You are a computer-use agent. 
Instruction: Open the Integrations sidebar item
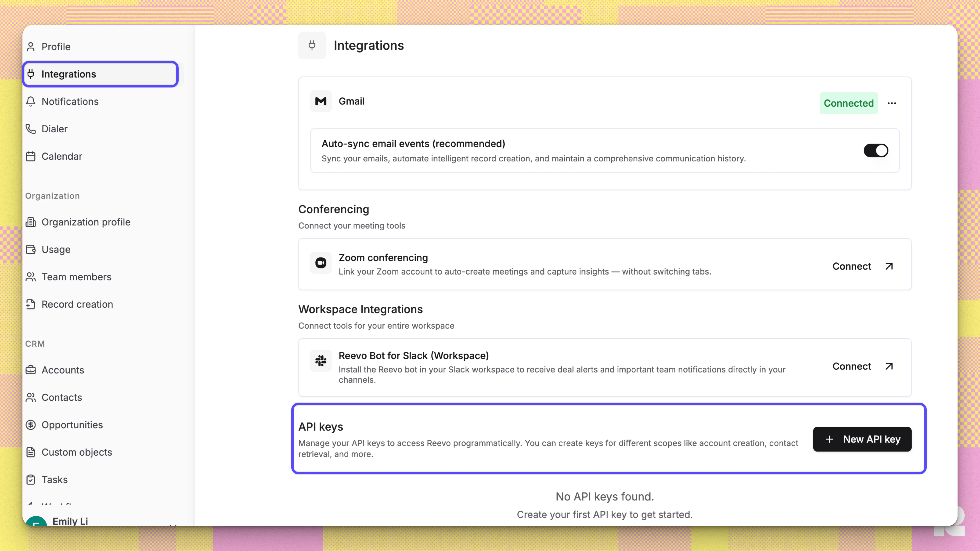coord(69,74)
